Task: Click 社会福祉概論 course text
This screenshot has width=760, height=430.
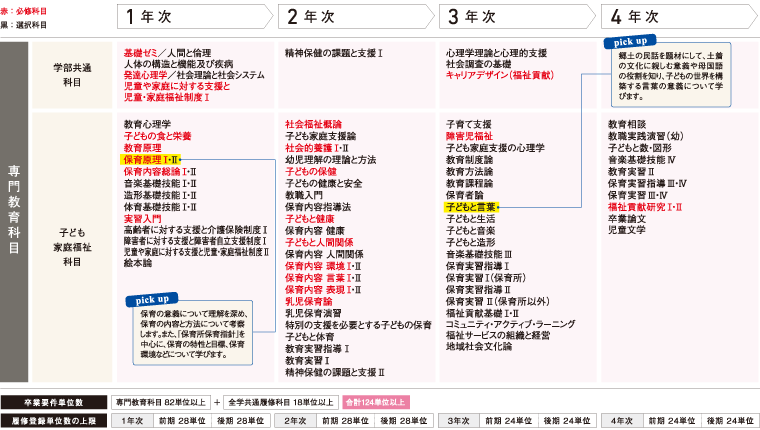Action: pyautogui.click(x=313, y=124)
